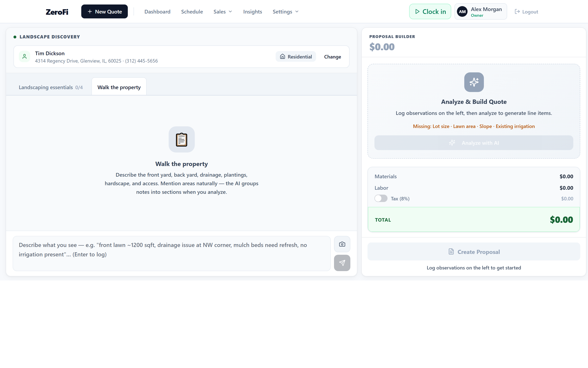This screenshot has height=368, width=588.
Task: Click the Create Proposal button
Action: click(473, 251)
